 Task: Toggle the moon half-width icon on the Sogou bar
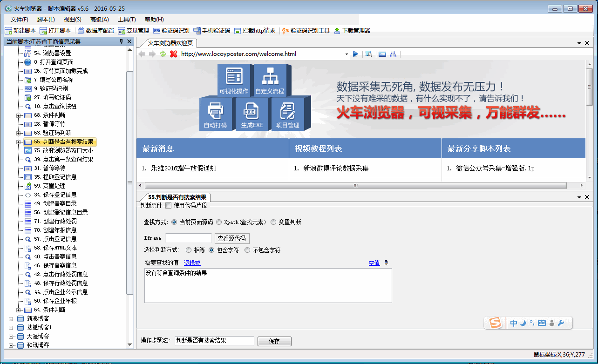[x=523, y=323]
